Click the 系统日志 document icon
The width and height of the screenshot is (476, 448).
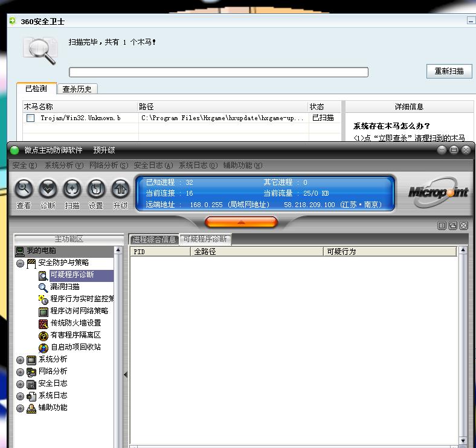click(x=31, y=397)
